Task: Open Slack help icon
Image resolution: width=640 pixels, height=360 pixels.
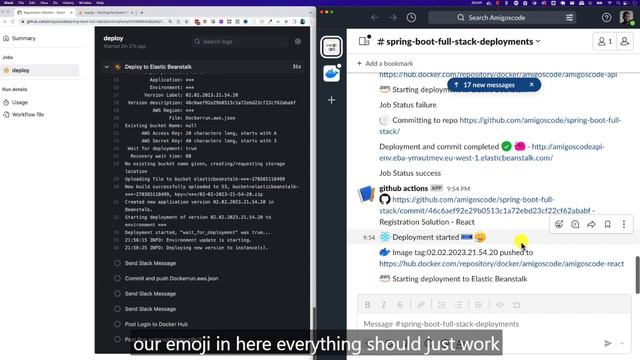Action: pos(607,18)
